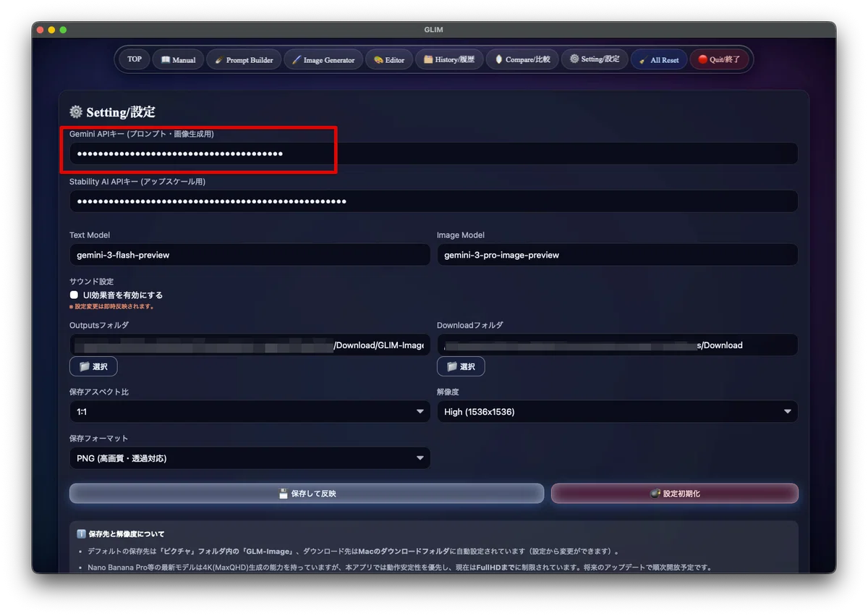The height and width of the screenshot is (616, 868).
Task: Choose Download folder with 選択 button
Action: (x=461, y=367)
